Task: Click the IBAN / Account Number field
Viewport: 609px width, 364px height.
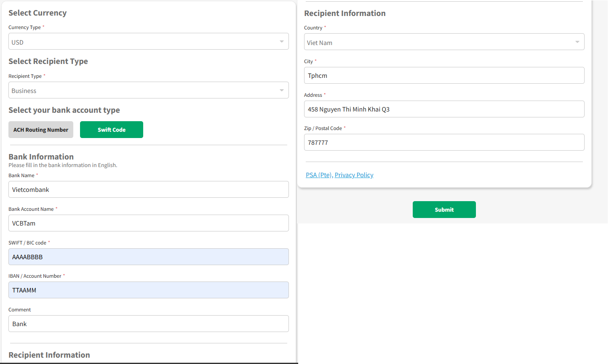Action: click(x=148, y=290)
